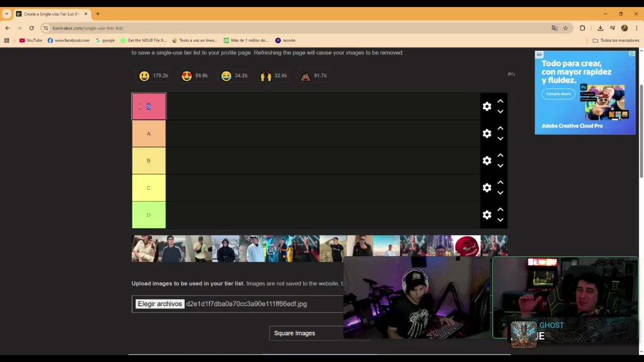
Task: Bookmark this page with the star icon
Action: (x=566, y=28)
